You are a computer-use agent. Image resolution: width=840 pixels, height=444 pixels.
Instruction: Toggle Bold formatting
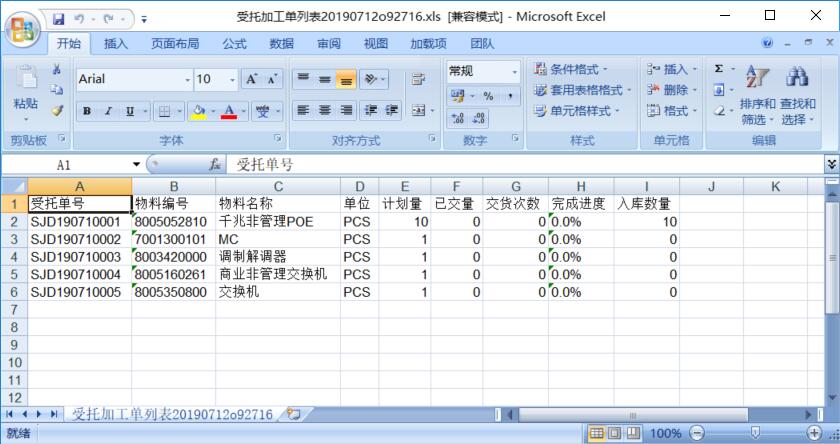tap(87, 111)
